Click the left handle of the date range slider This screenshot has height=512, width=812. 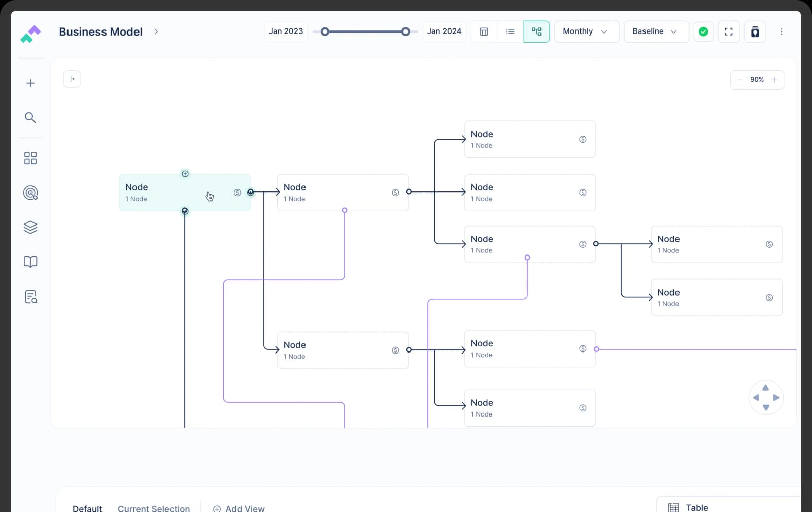click(325, 31)
